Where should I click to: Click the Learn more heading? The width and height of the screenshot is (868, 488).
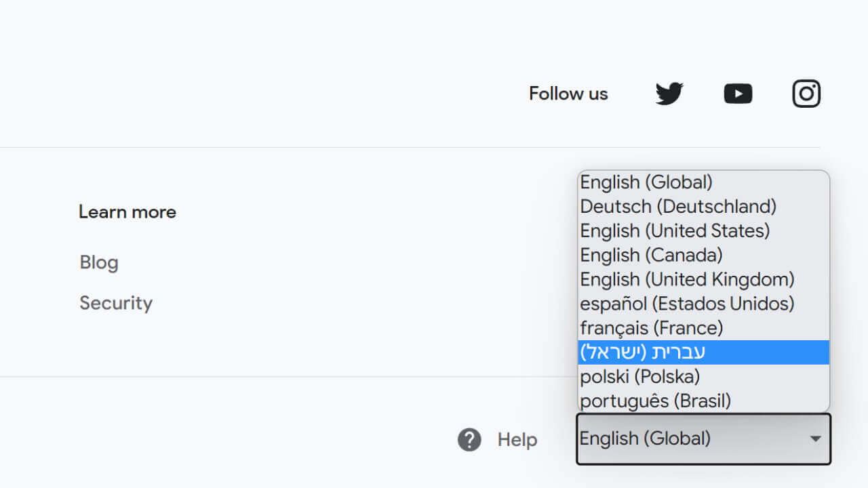pyautogui.click(x=127, y=212)
